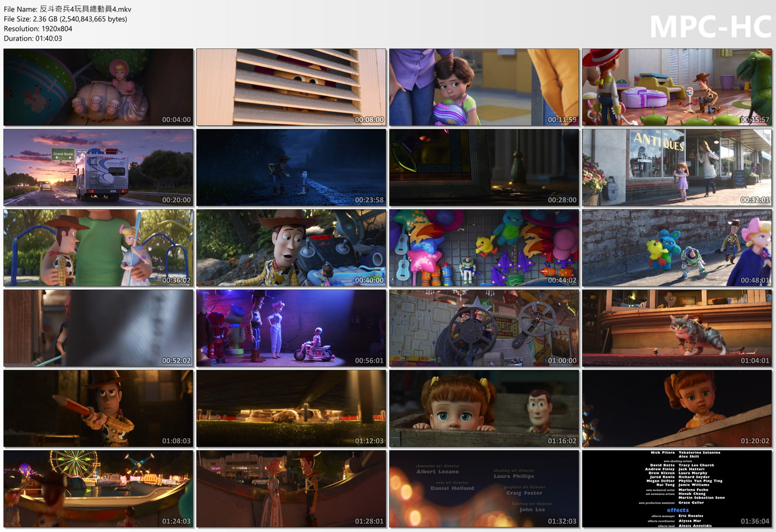Open the dark lawn frame at 01:12:03
This screenshot has height=532, width=776.
pyautogui.click(x=291, y=408)
